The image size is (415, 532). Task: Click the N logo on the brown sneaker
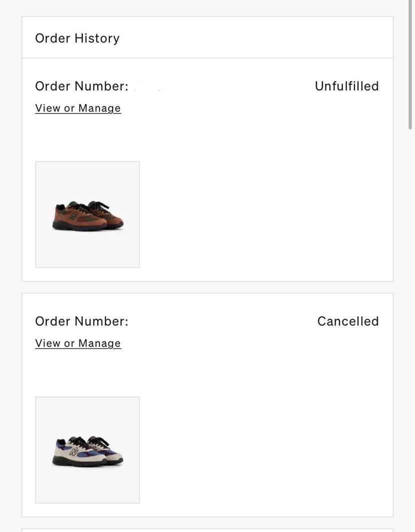73,216
